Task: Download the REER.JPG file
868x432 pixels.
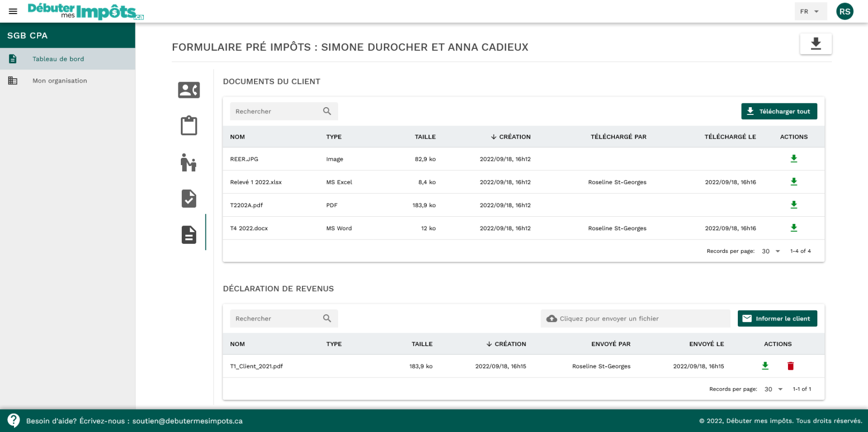Action: pyautogui.click(x=794, y=159)
